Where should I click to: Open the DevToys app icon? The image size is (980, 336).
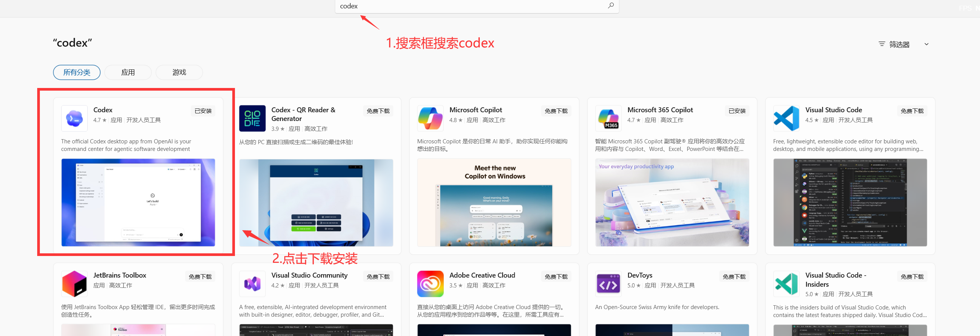(x=608, y=284)
